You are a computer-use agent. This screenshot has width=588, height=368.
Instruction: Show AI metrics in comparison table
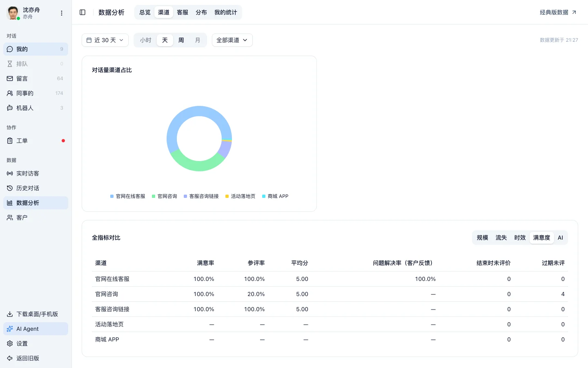560,238
